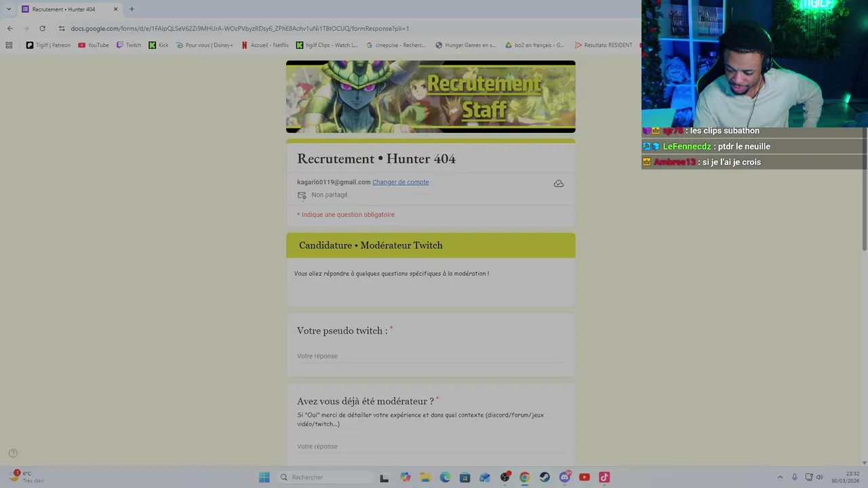Open the Kick bookmark

159,45
